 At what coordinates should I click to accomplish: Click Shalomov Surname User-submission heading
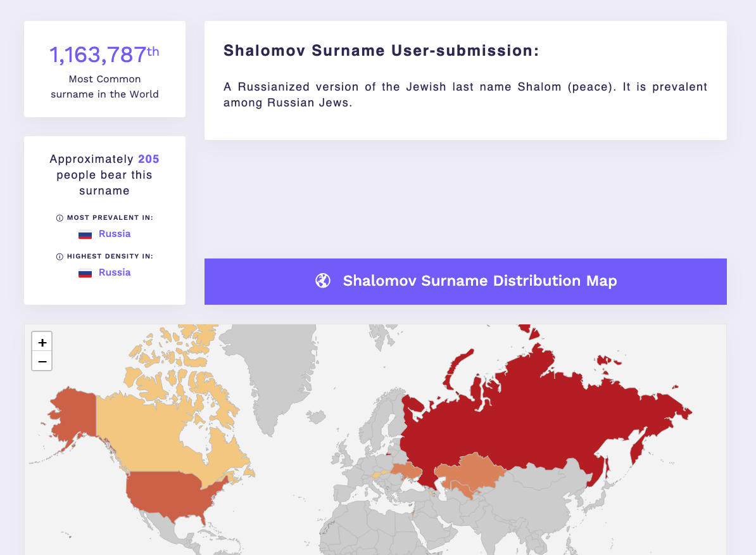[x=381, y=50]
